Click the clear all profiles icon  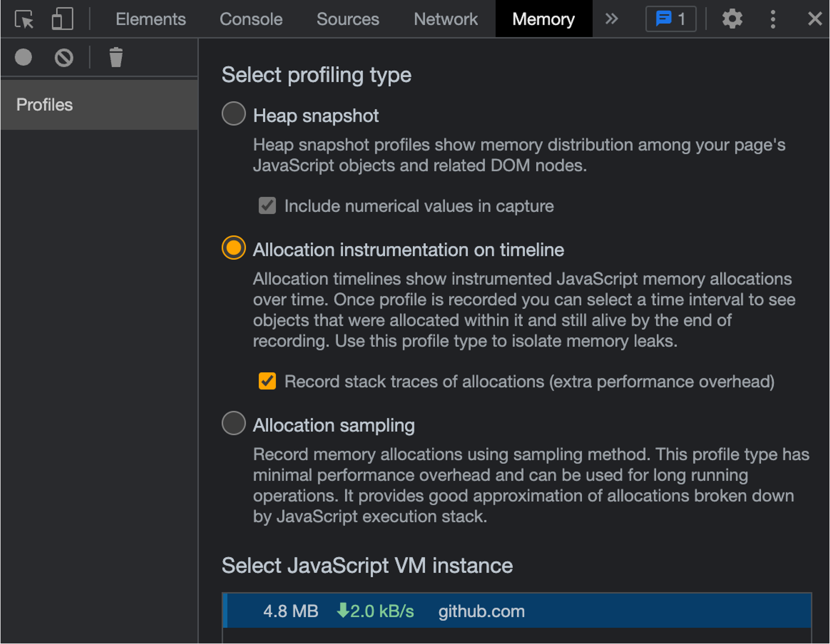(64, 57)
